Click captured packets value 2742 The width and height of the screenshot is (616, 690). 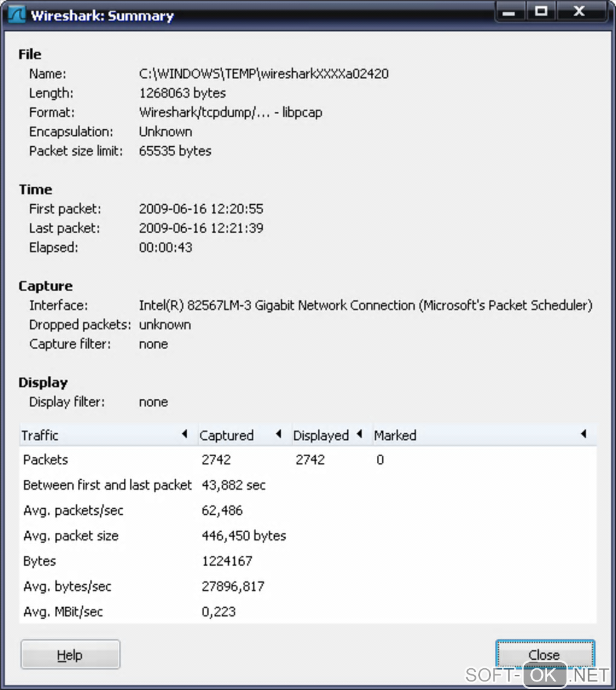tap(216, 460)
